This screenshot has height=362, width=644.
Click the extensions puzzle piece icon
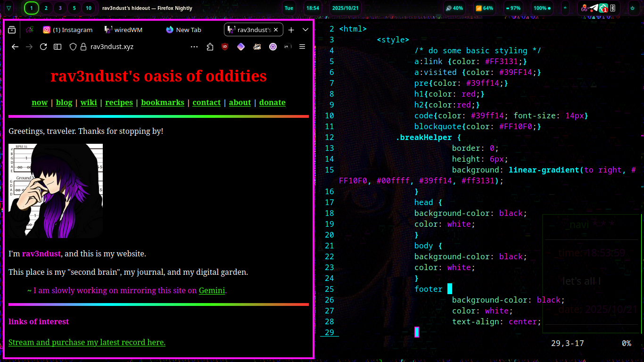click(210, 46)
